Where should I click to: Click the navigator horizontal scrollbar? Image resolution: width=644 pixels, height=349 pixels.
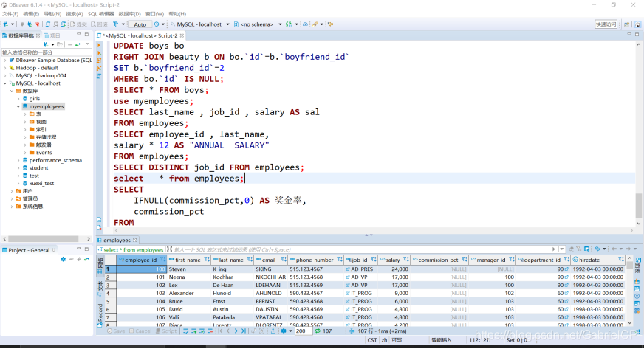coord(44,238)
